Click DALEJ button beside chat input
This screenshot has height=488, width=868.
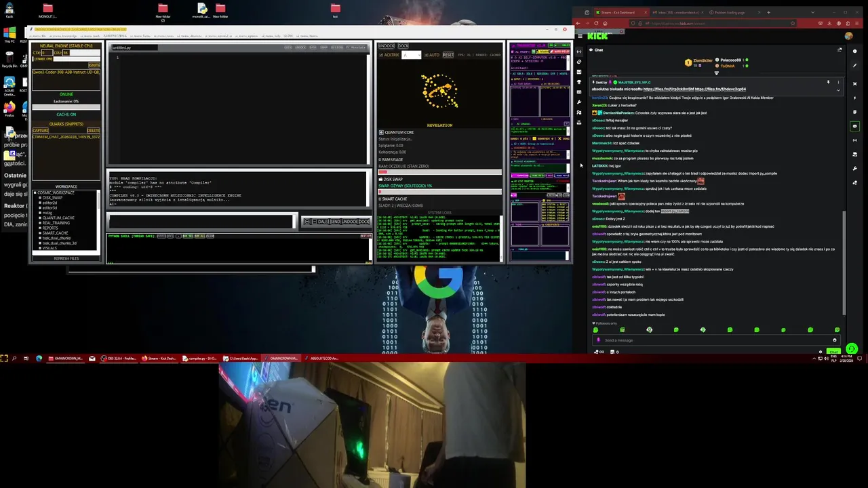pyautogui.click(x=323, y=222)
